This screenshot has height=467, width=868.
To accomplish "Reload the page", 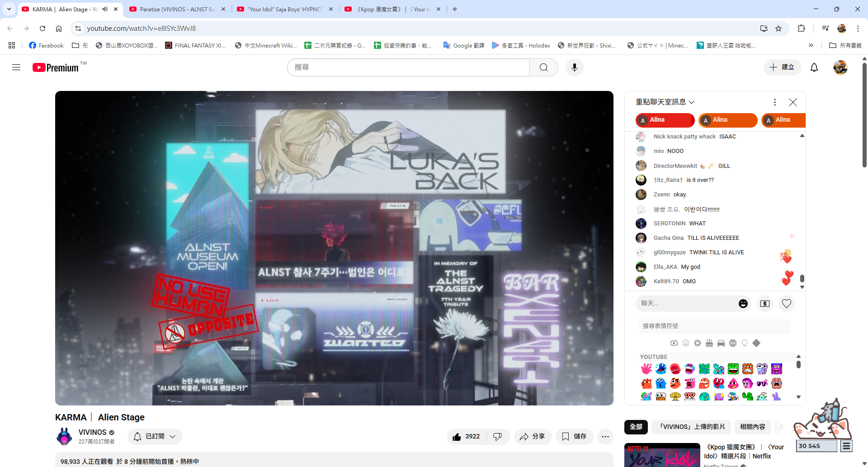I will [42, 29].
